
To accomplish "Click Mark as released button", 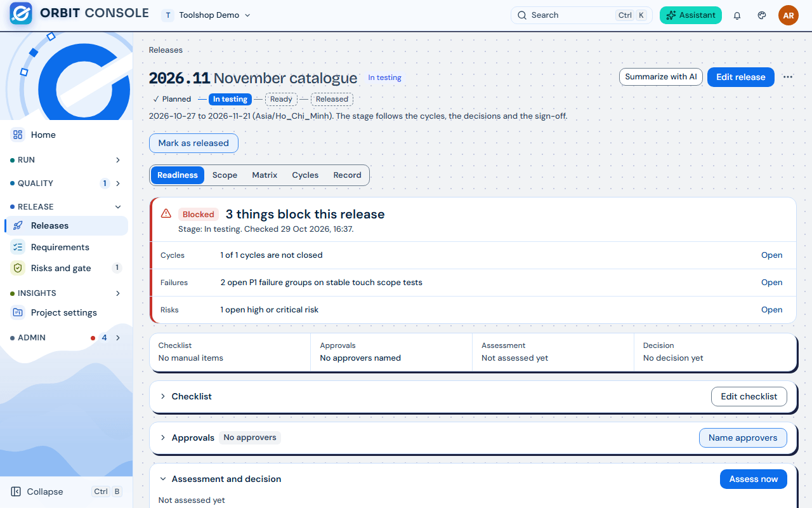I will point(193,143).
